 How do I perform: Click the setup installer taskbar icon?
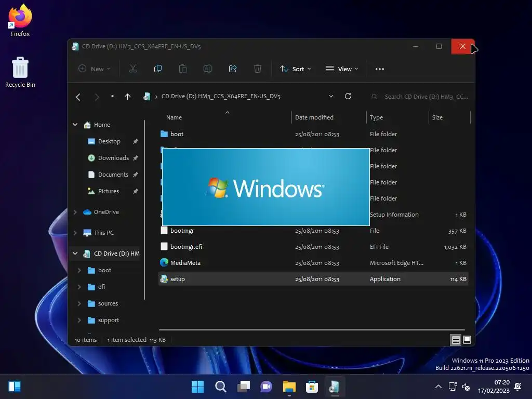[x=335, y=387]
